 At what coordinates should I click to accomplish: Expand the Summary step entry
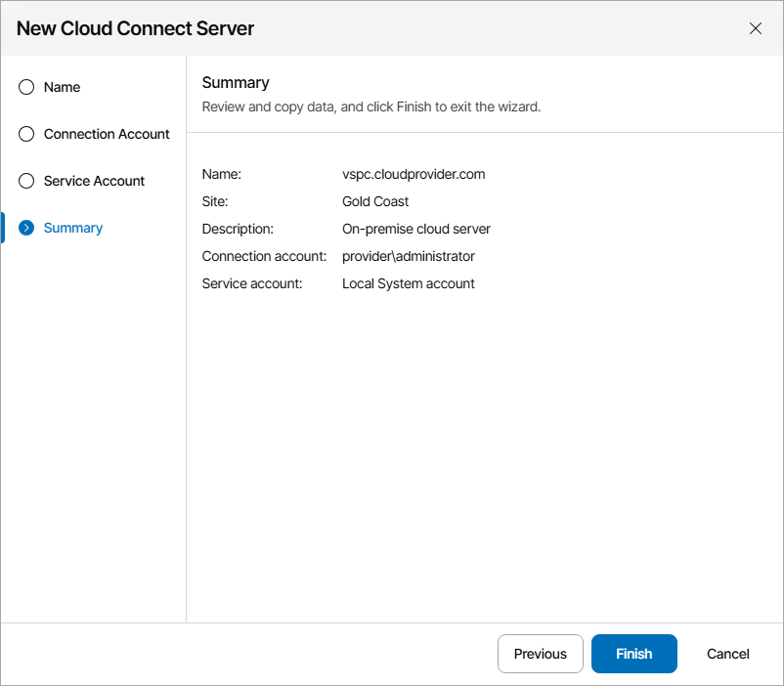pyautogui.click(x=72, y=228)
